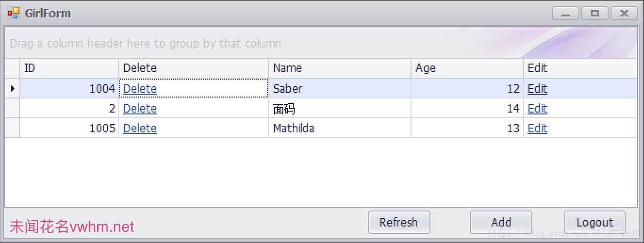Click the row header of the second row
The image size is (644, 243).
click(x=12, y=108)
